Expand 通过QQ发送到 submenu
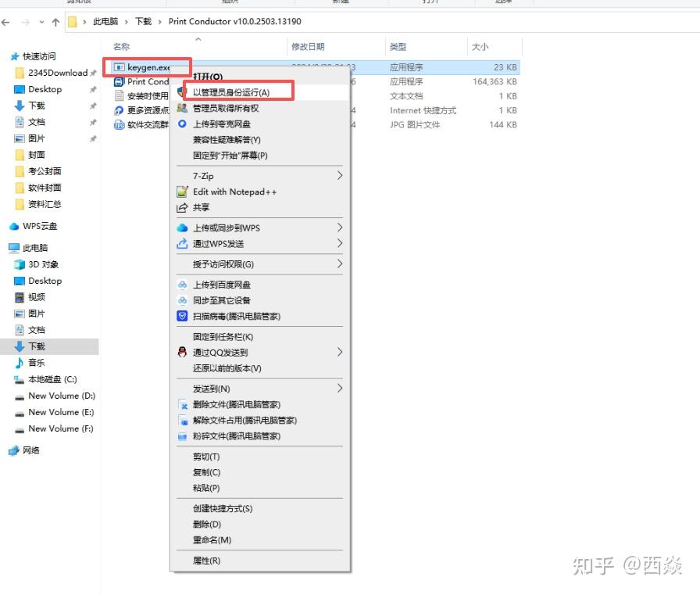 tap(260, 353)
